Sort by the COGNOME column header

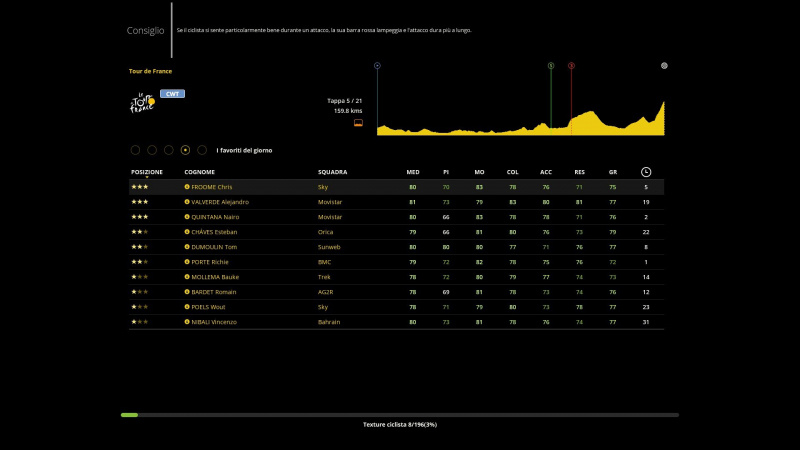coord(199,172)
